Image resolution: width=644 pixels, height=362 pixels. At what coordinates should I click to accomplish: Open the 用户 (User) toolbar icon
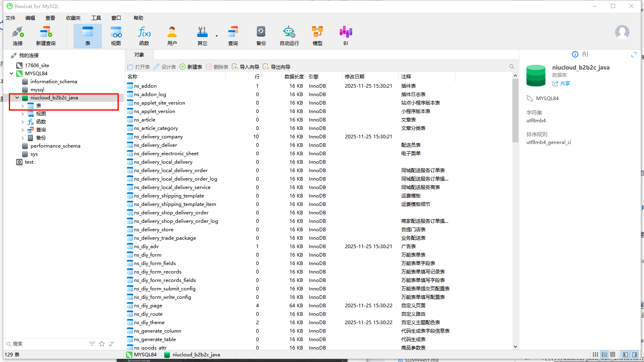172,35
